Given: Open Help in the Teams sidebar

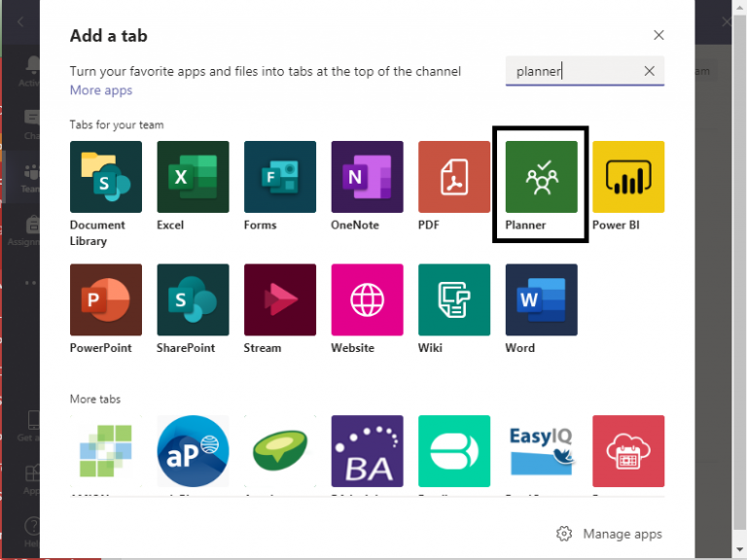Looking at the screenshot, I should pyautogui.click(x=31, y=533).
